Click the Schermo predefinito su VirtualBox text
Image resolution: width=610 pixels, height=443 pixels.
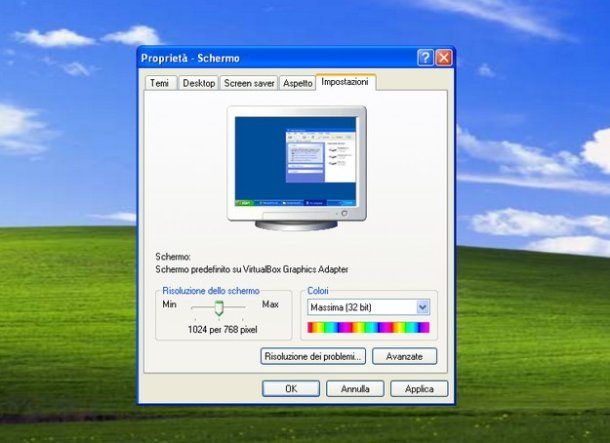(252, 269)
